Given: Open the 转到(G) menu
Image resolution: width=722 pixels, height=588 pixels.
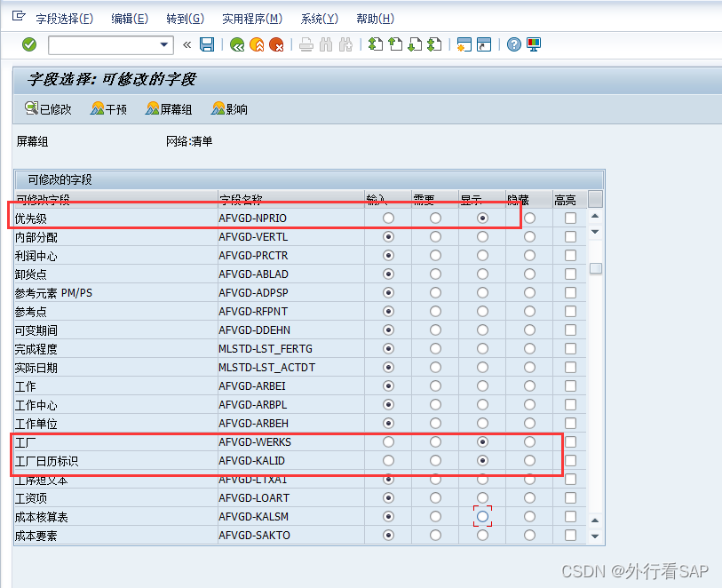Looking at the screenshot, I should 185,19.
